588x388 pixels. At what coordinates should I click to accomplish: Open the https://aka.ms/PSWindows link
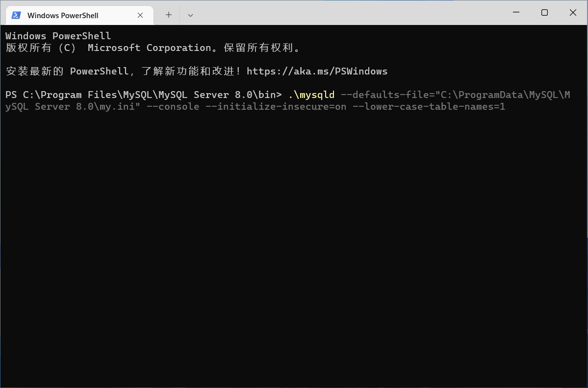point(317,72)
